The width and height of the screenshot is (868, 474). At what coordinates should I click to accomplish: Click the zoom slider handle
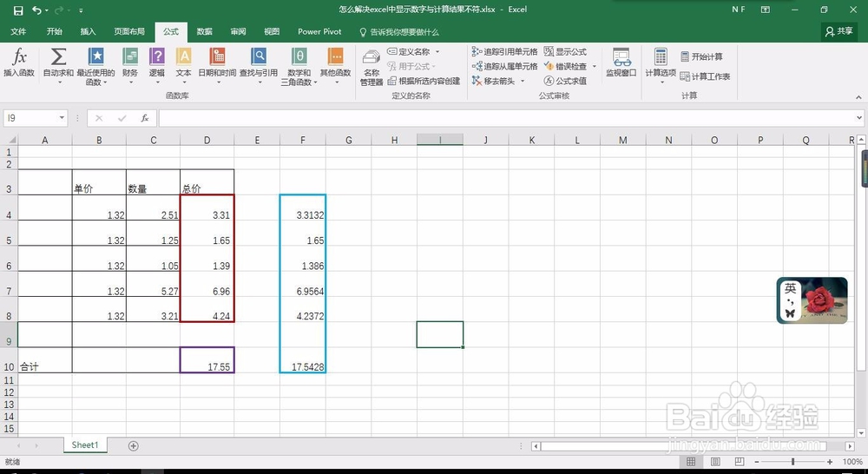[x=792, y=461]
